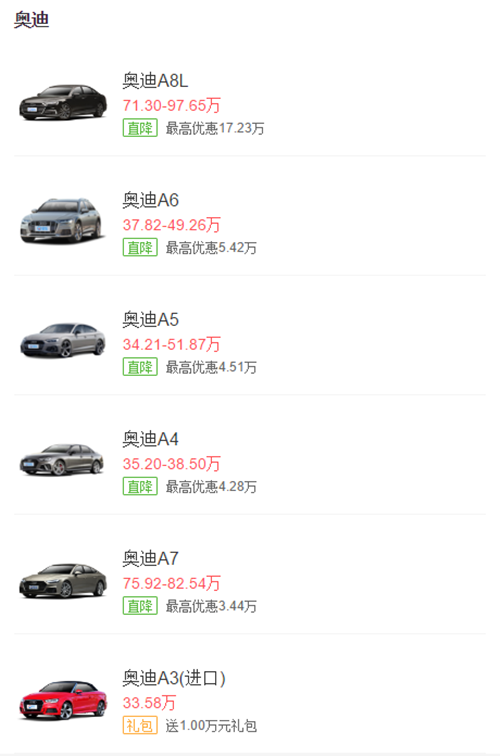500x756 pixels.
Task: Open the Audi A7 car thumbnail
Action: coord(63,580)
